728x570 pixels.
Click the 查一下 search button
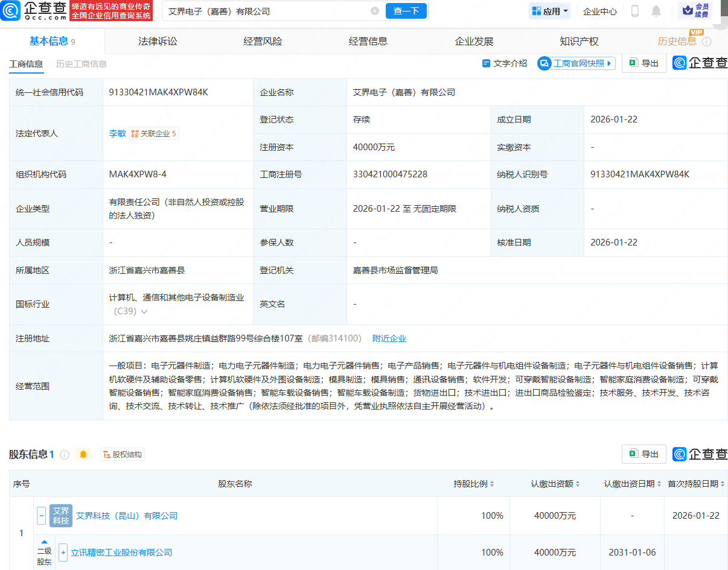(406, 11)
